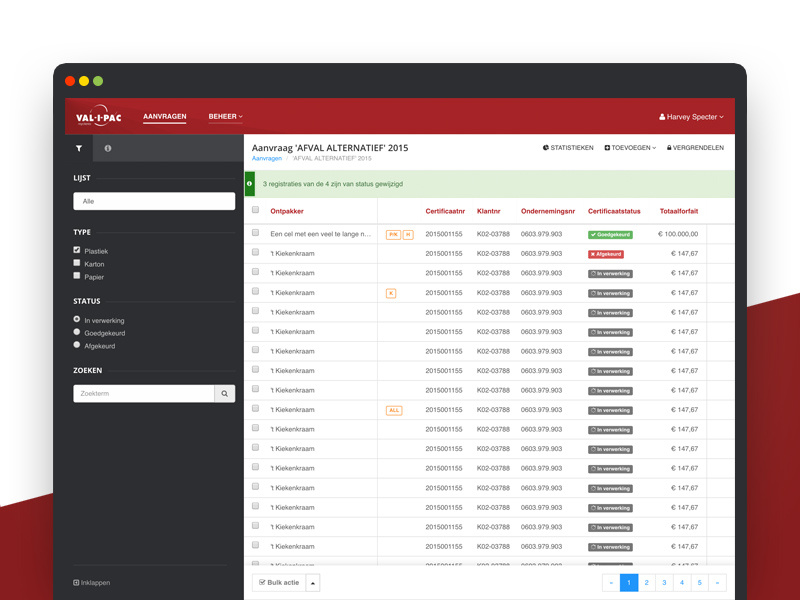Uncheck the Plastiek type checkbox
The width and height of the screenshot is (800, 600).
(x=77, y=250)
